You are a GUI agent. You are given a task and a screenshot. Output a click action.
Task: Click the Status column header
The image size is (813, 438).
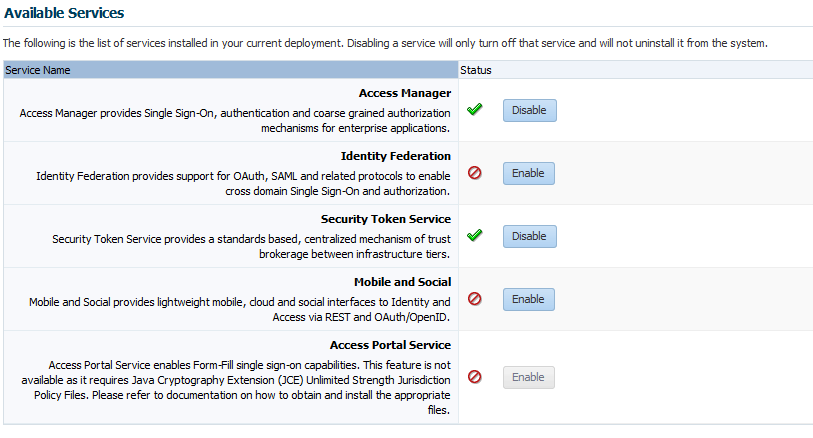tap(636, 70)
